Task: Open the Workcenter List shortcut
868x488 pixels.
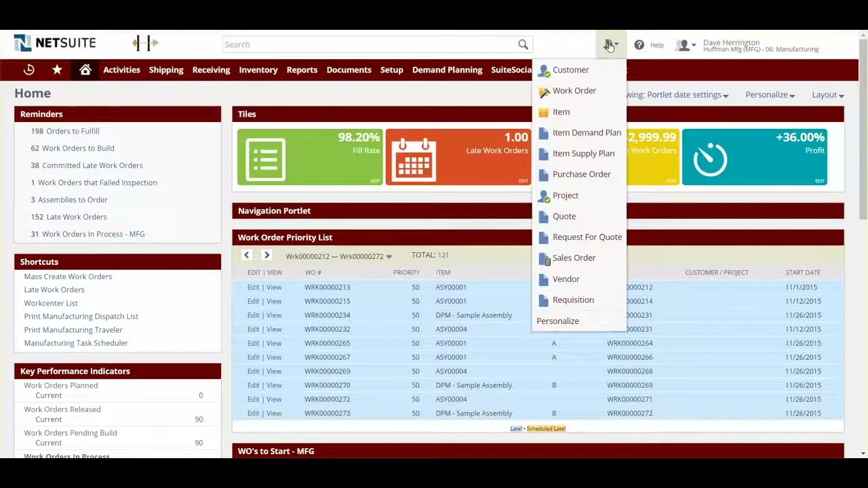Action: (51, 303)
